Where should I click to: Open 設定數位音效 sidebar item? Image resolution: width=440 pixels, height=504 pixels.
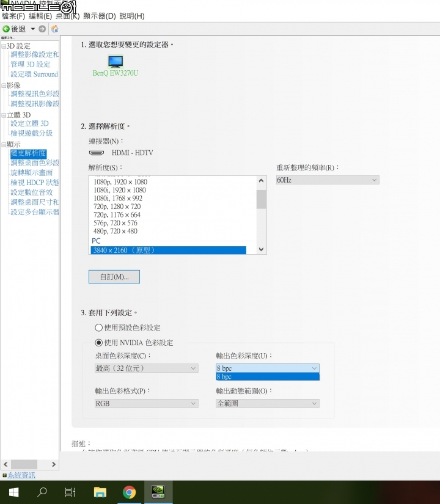(32, 192)
